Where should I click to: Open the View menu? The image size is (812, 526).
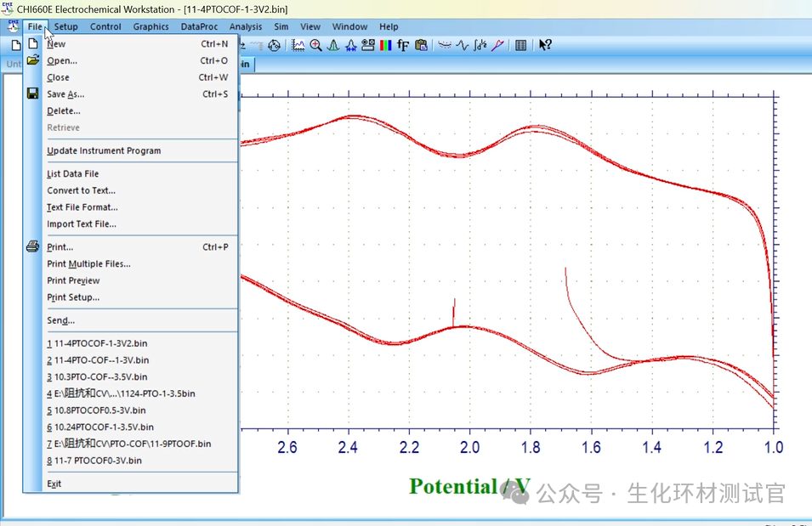click(310, 27)
